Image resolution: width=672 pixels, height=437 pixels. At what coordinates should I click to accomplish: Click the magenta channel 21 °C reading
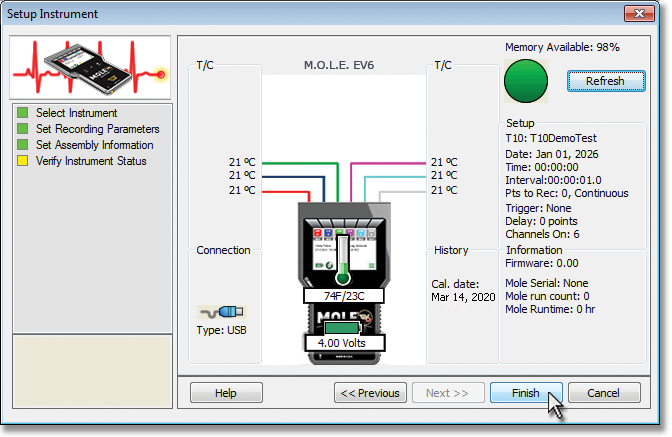pos(444,162)
